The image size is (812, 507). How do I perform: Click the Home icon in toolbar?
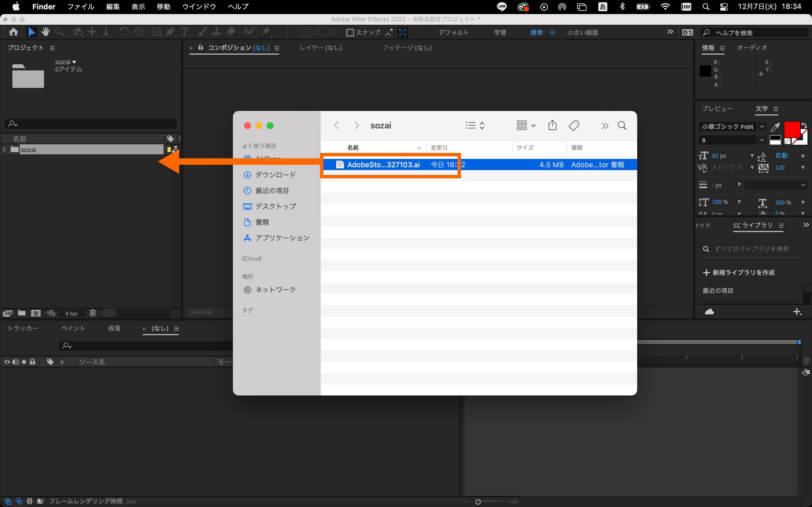14,32
